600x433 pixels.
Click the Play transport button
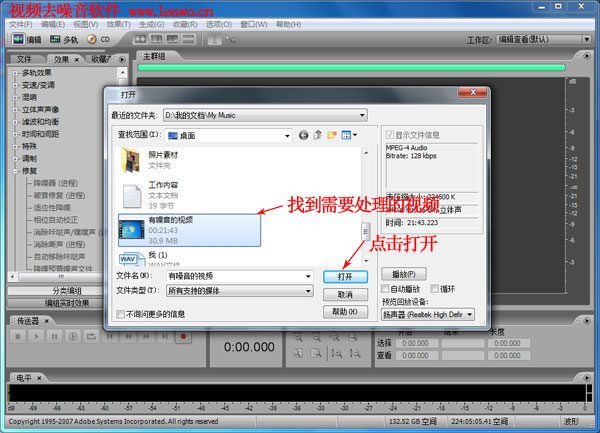point(36,337)
